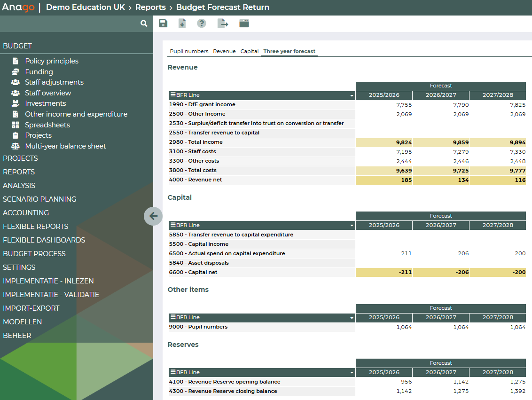Click Reports in the breadcrumb

click(x=151, y=7)
